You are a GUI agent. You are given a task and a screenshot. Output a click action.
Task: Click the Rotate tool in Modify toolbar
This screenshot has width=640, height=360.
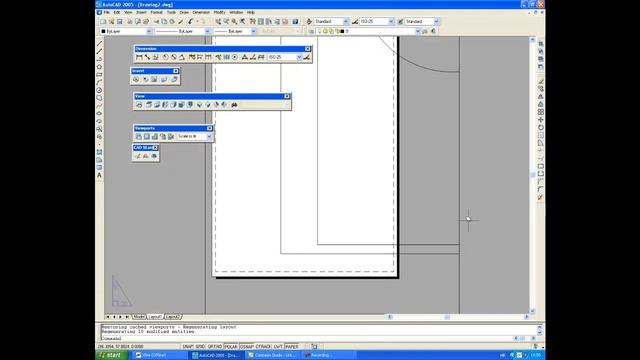pyautogui.click(x=540, y=127)
